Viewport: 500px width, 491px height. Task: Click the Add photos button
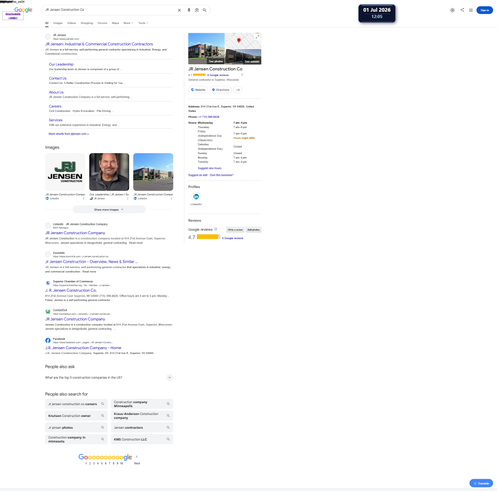[x=254, y=230]
